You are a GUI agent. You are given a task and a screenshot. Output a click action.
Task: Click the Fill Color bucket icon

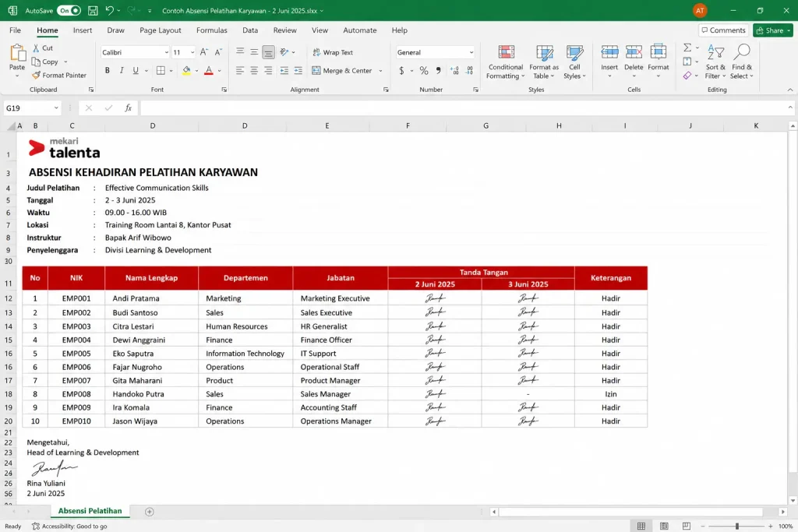pos(186,71)
